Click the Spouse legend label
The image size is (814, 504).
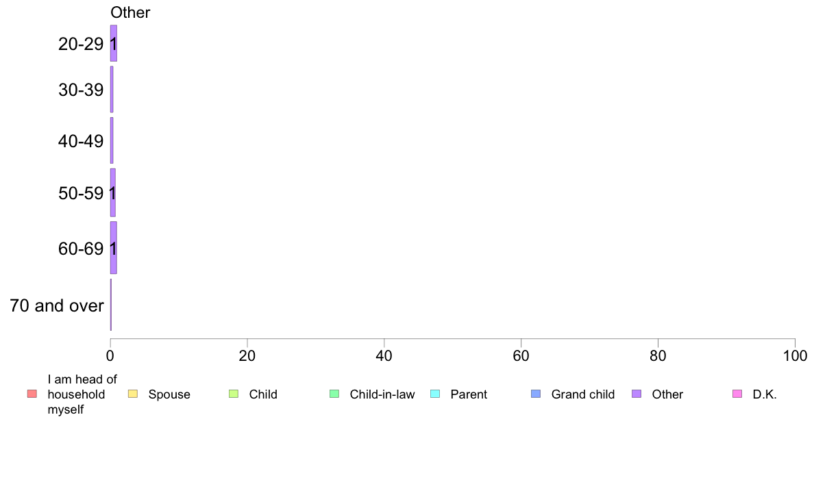pyautogui.click(x=169, y=394)
